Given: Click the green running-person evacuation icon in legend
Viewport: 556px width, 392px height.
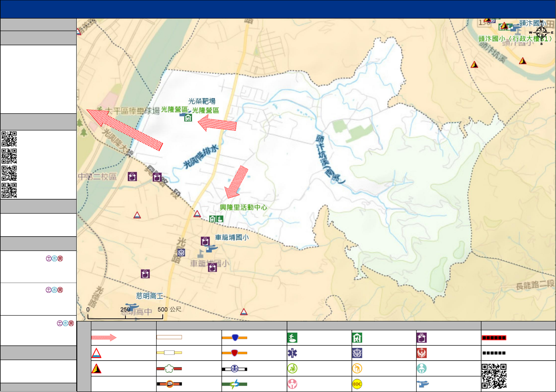Looking at the screenshot, I should pyautogui.click(x=292, y=338).
